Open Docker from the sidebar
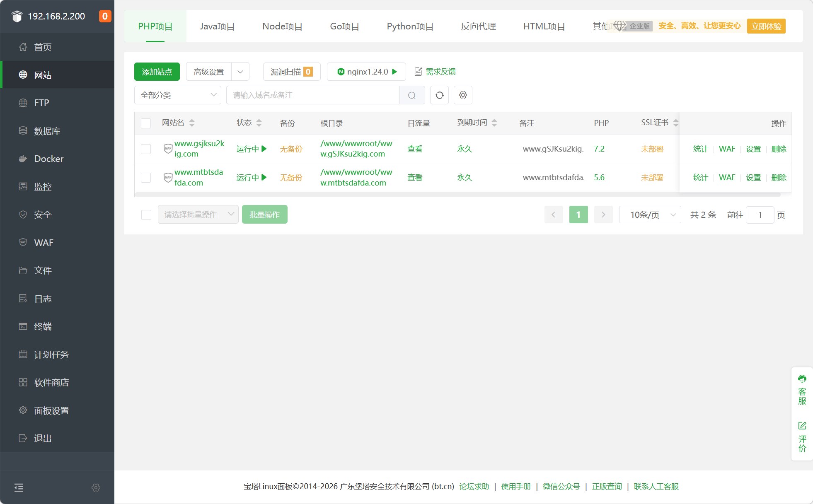Screen dimensions: 813x504 tap(48, 159)
